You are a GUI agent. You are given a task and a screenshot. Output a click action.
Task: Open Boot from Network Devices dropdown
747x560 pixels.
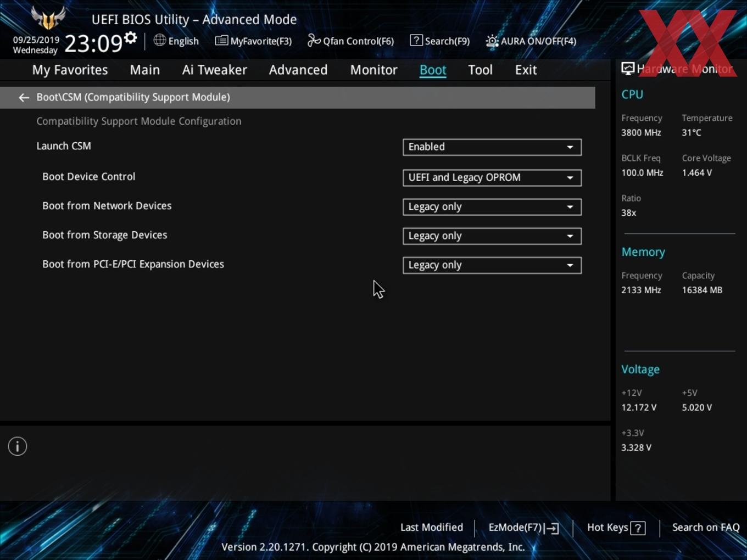tap(492, 207)
